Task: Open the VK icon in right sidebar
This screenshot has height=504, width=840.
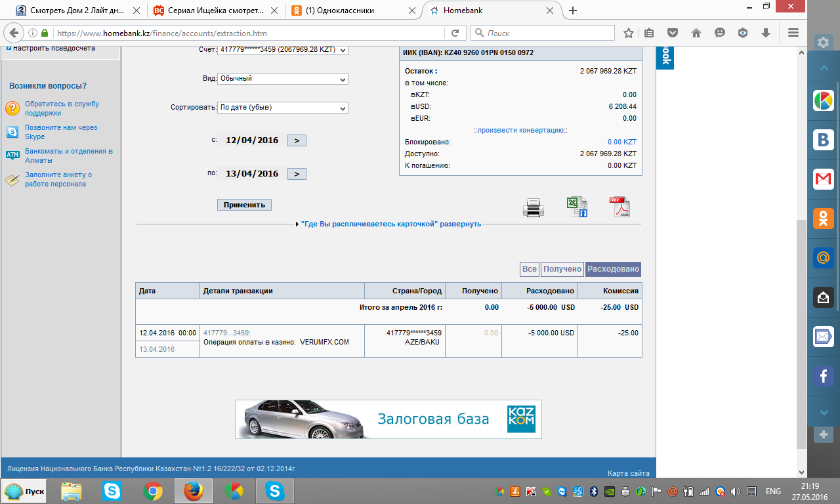Action: point(823,140)
